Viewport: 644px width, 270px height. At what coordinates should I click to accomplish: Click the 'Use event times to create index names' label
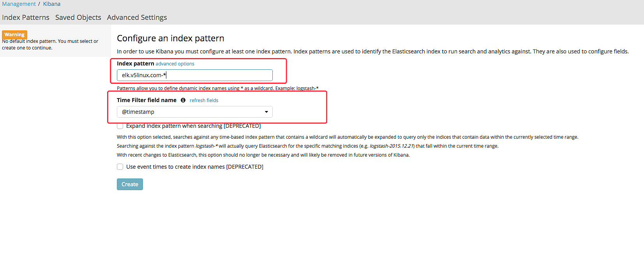click(194, 167)
